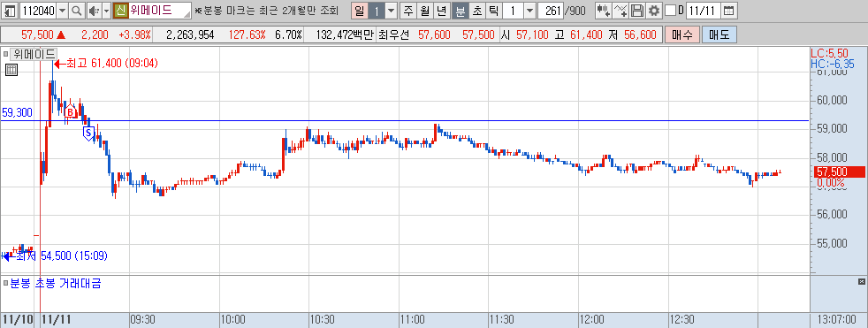868x328 pixels.
Task: Click the low price 저 56,600 value
Action: click(x=633, y=34)
